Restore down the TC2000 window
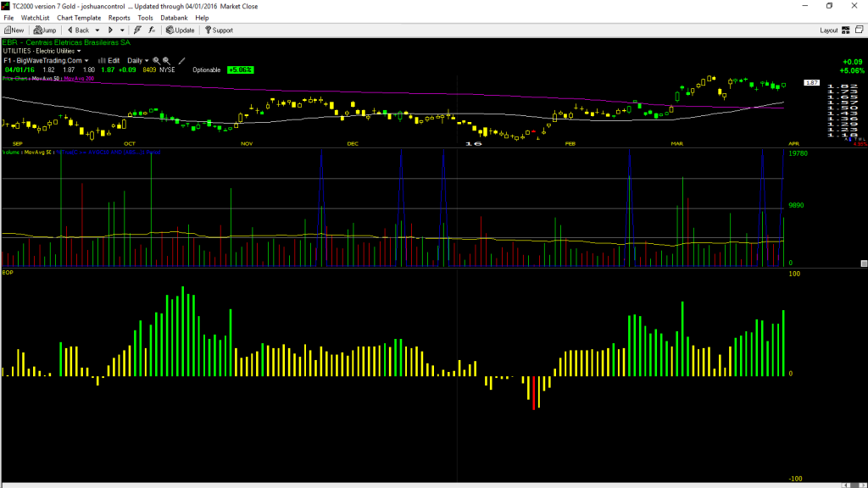The height and width of the screenshot is (488, 868). [x=829, y=6]
